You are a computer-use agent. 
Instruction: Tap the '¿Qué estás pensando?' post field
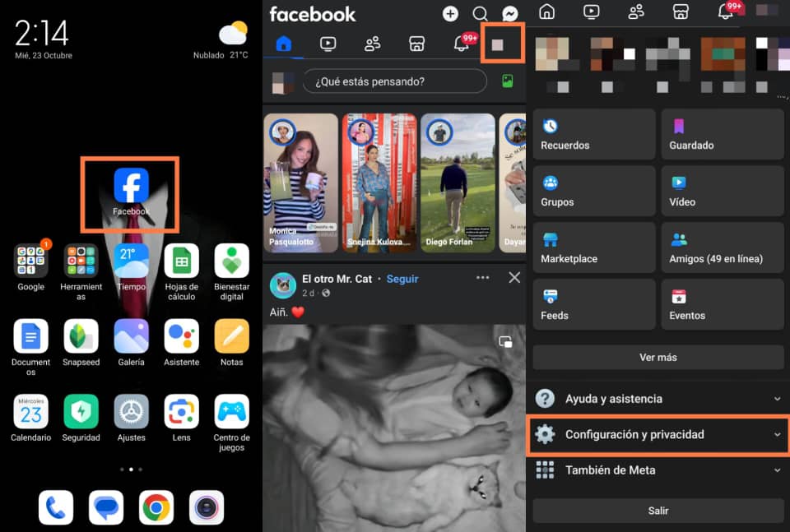click(x=395, y=81)
